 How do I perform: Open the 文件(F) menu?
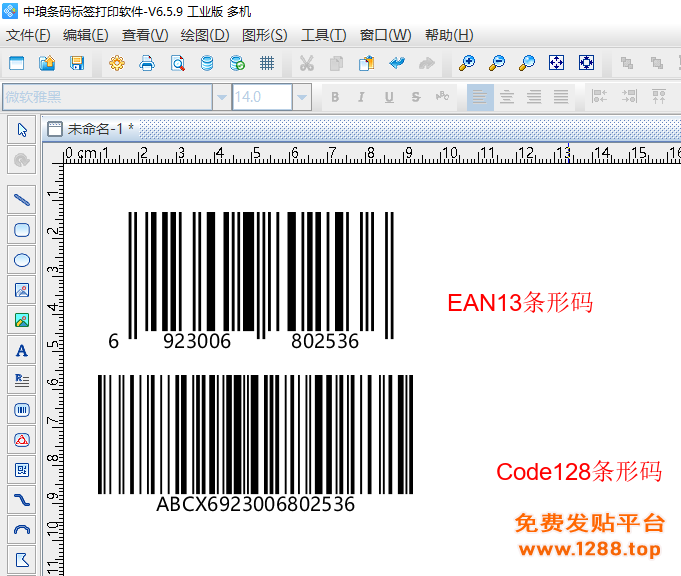click(x=28, y=35)
